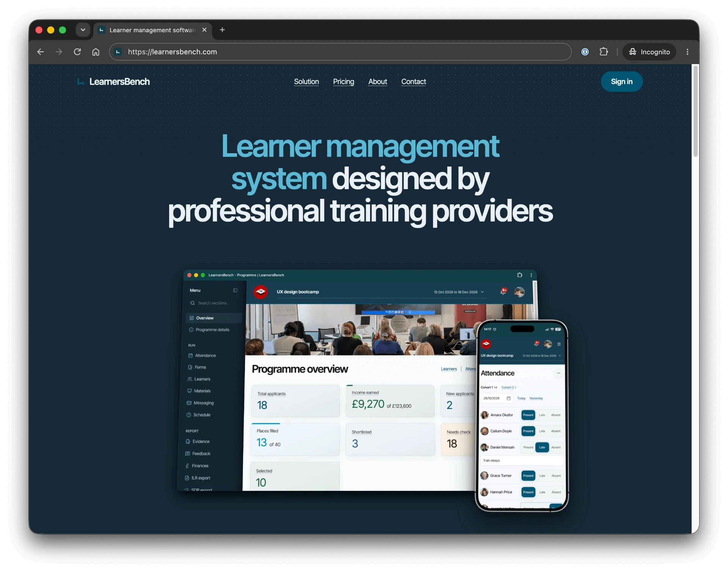Select Late for Daniel Mensah
This screenshot has height=572, width=728.
(x=542, y=448)
